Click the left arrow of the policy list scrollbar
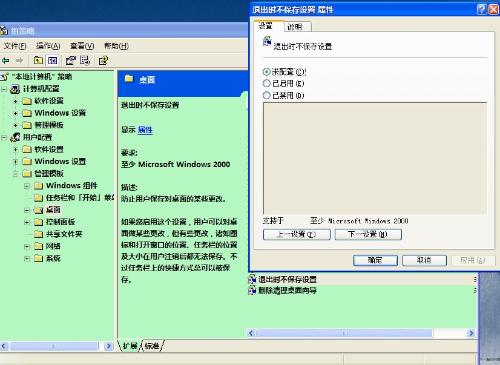The image size is (500, 365). coord(251,333)
